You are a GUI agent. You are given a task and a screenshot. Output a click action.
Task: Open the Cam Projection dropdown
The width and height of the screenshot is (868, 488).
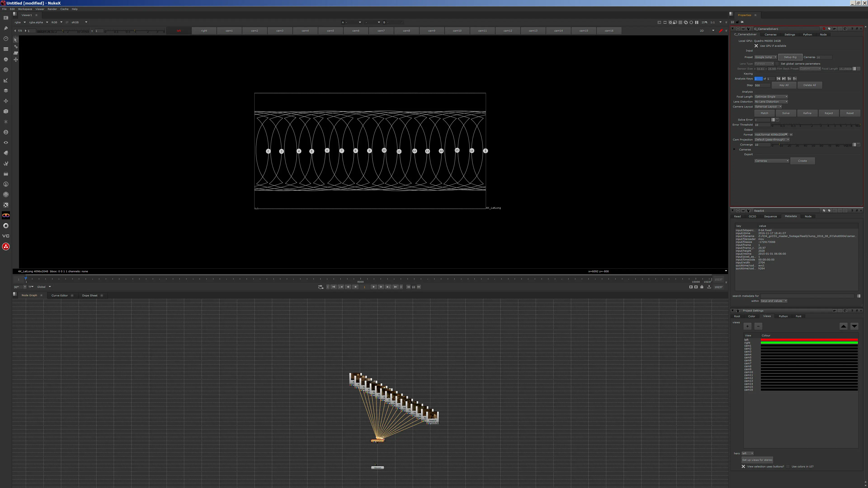coord(772,140)
